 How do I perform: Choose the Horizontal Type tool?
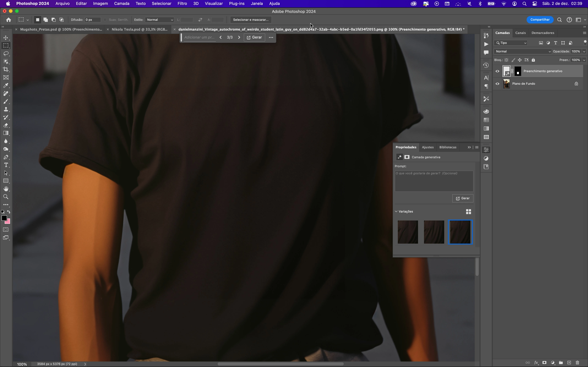point(6,165)
